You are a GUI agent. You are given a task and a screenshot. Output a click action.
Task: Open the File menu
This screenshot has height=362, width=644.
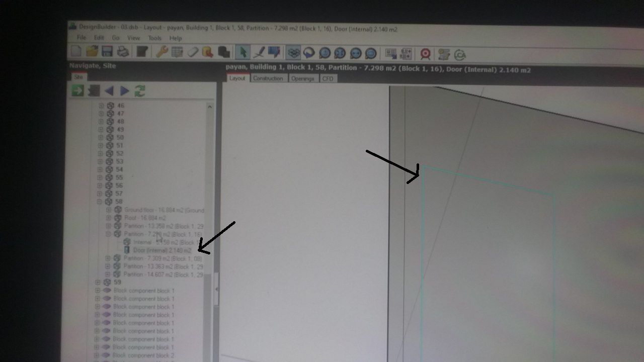(x=81, y=38)
